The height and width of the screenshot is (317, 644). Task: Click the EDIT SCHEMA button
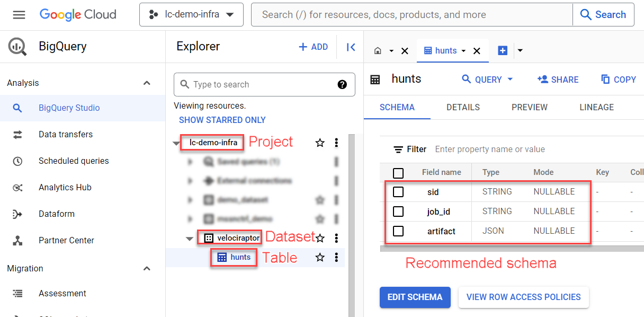click(x=415, y=297)
